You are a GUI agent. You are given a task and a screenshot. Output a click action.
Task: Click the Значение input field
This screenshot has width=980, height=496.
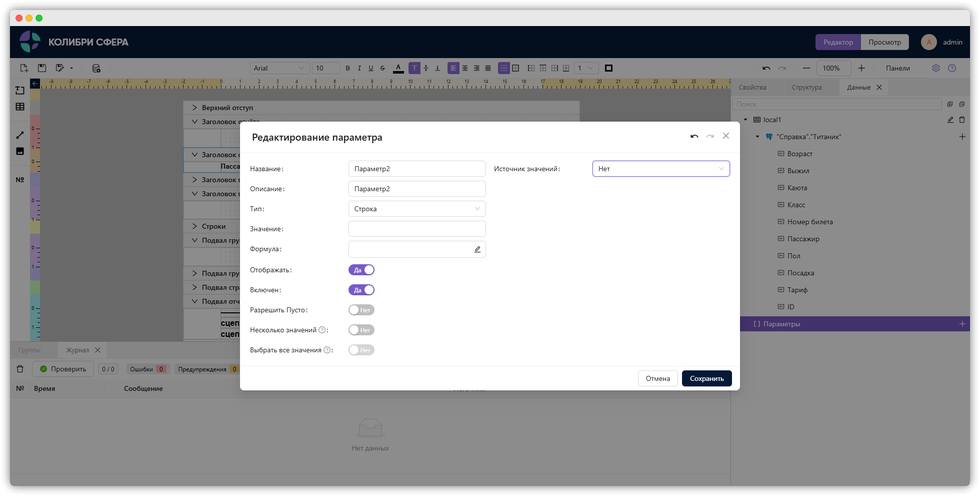(417, 229)
